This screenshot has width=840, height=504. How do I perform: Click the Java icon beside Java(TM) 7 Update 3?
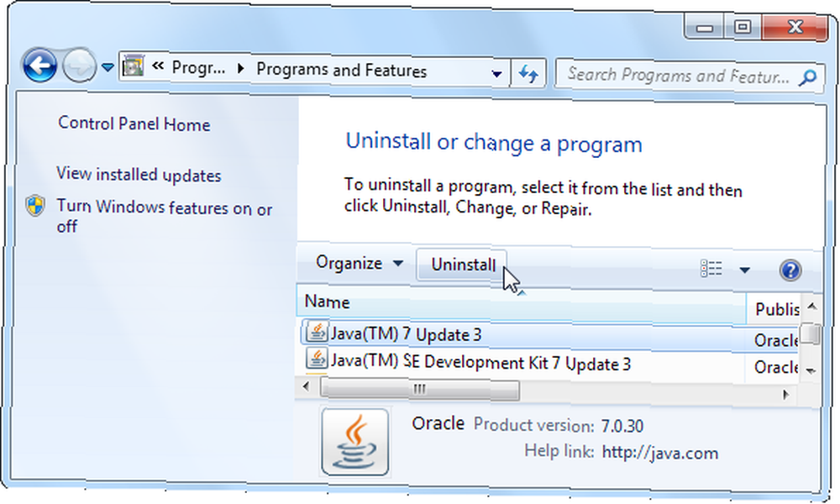coord(317,332)
